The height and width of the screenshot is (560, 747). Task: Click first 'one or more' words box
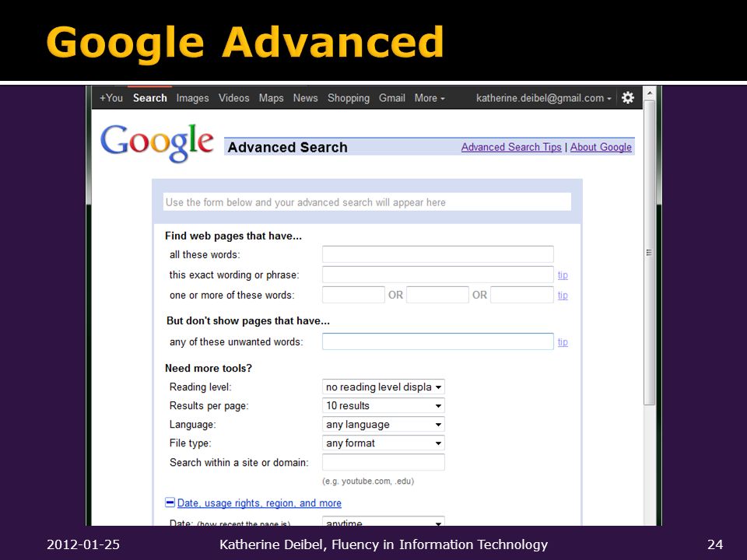point(353,295)
